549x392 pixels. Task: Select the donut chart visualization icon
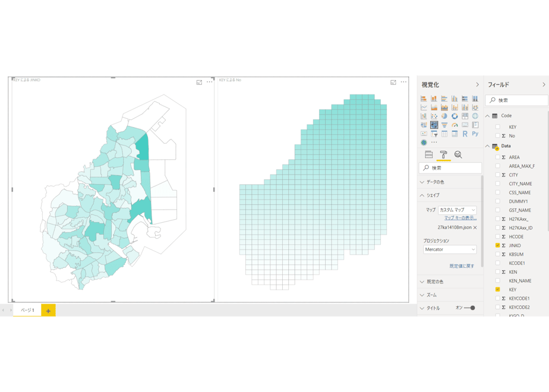pyautogui.click(x=455, y=116)
